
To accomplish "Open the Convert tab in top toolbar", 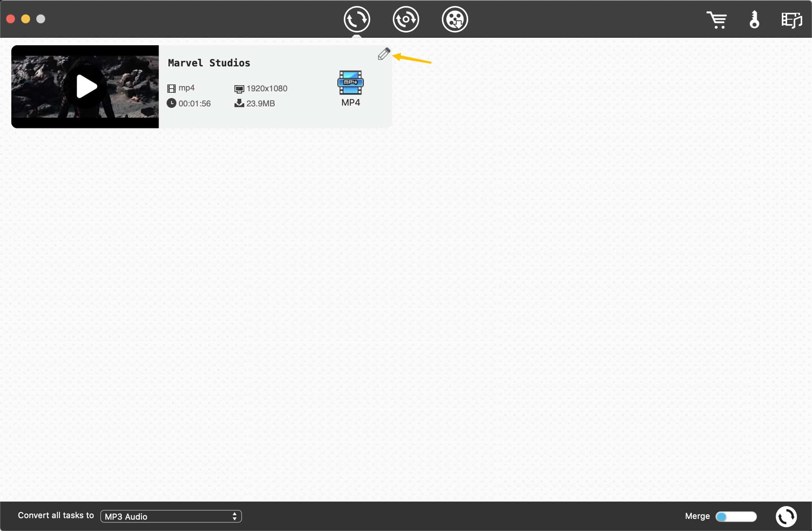I will coord(357,19).
